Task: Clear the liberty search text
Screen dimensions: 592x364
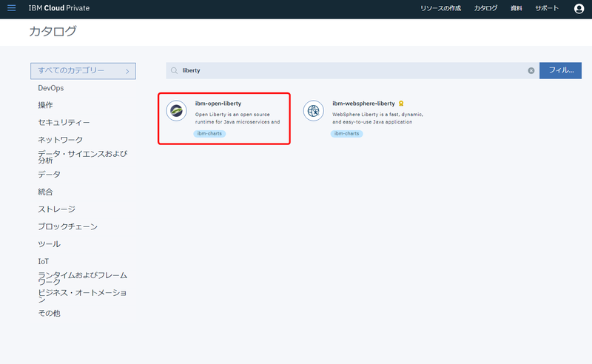Action: 531,70
